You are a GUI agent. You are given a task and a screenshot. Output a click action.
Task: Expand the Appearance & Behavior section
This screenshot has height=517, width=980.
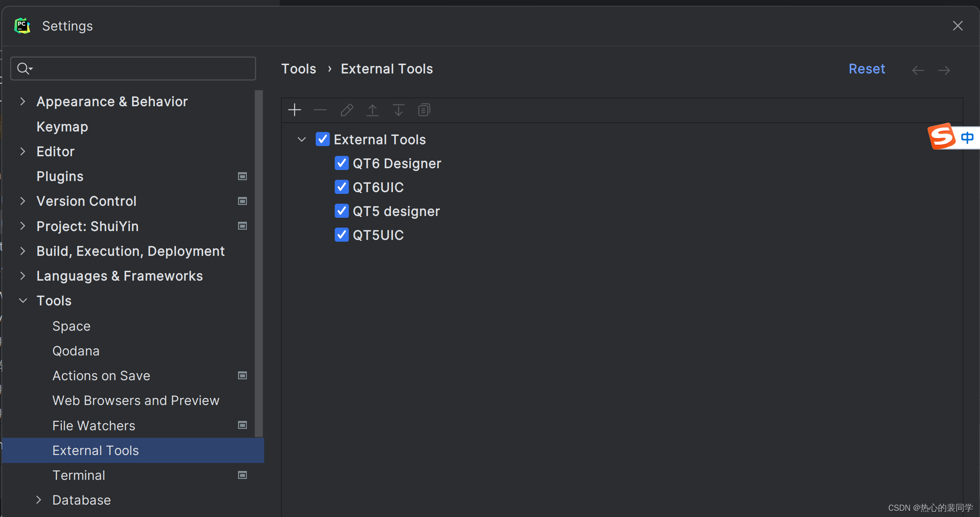click(x=23, y=101)
